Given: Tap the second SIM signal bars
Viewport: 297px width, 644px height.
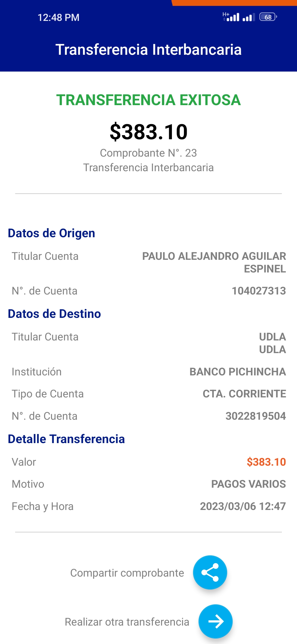Looking at the screenshot, I should click(x=249, y=17).
